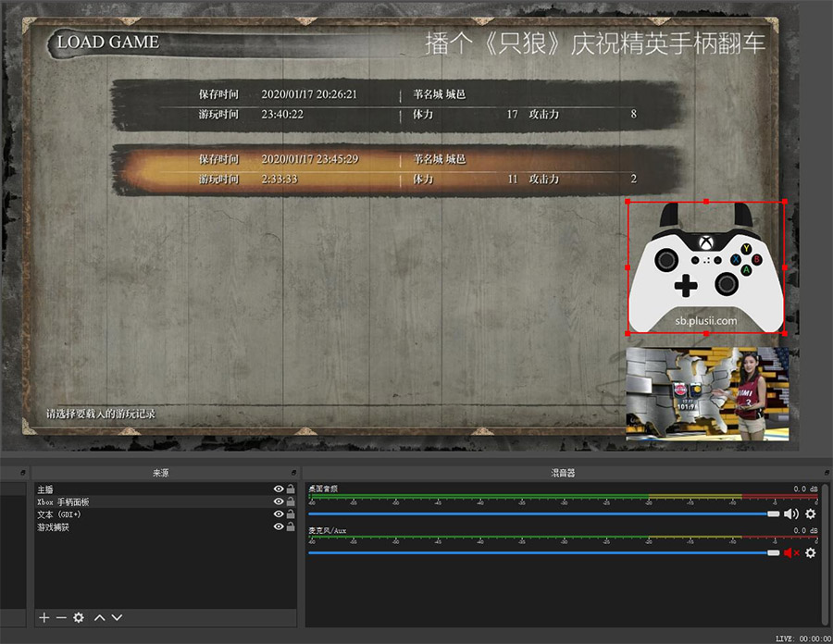Viewport: 833px width, 644px height.
Task: Click highlighted save slot dated 2020/01/17 23:45:29
Action: point(397,170)
